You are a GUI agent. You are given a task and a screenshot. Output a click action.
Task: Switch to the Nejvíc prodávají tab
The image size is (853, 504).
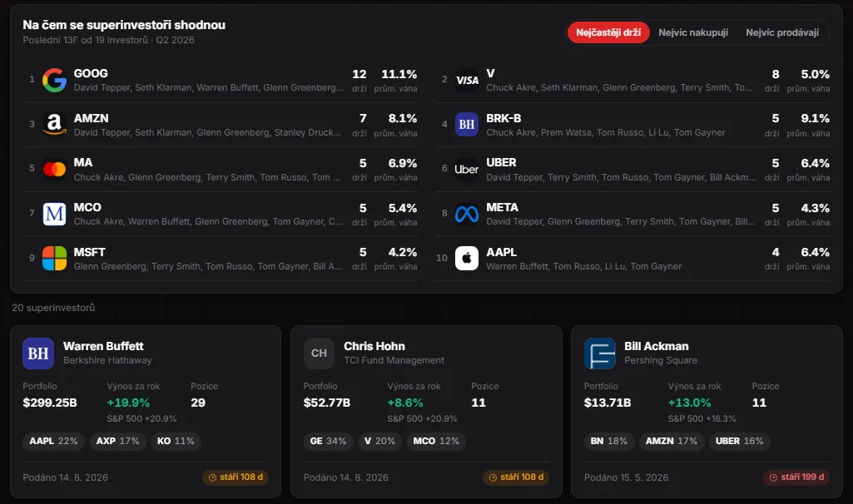(782, 32)
